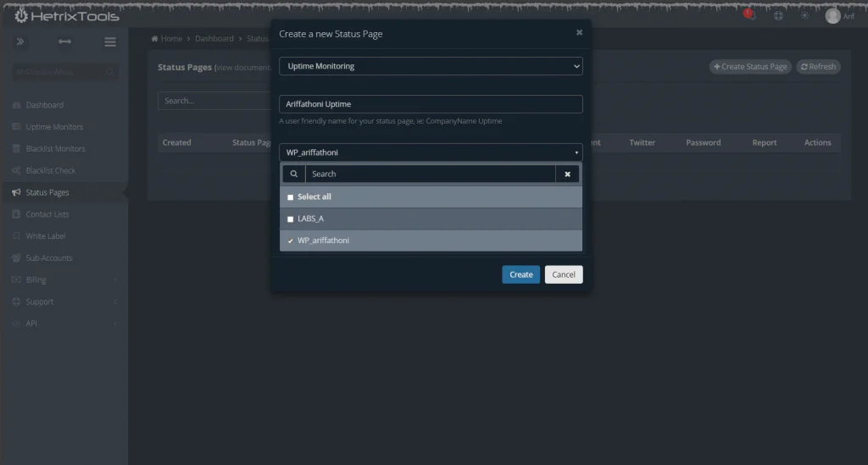Click Contact Lists sidebar icon
Screen dimensions: 868x465
tap(16, 214)
